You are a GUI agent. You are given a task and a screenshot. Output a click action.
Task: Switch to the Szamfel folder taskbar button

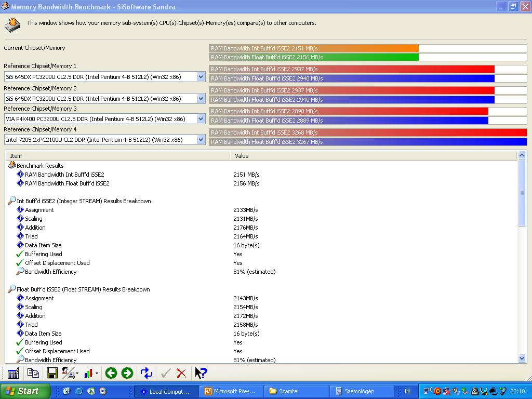[x=296, y=392]
